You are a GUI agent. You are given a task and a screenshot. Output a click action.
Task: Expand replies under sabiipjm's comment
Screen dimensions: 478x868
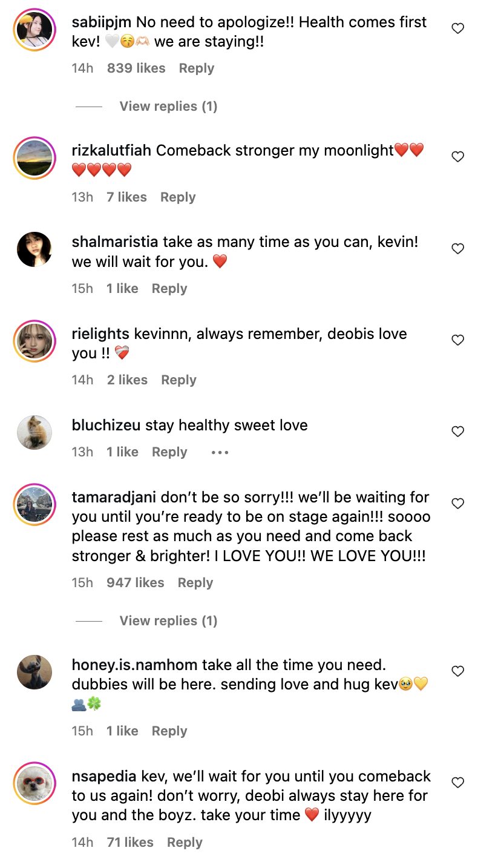click(x=168, y=107)
